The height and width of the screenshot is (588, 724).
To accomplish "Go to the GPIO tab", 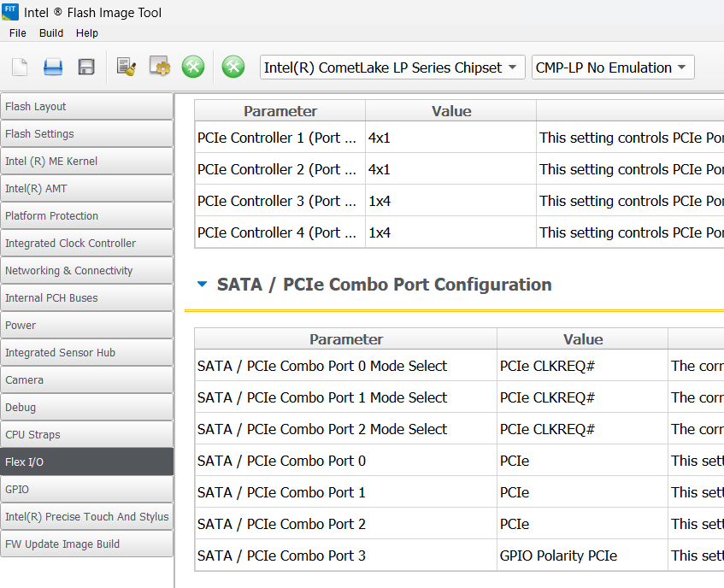I will coord(86,490).
